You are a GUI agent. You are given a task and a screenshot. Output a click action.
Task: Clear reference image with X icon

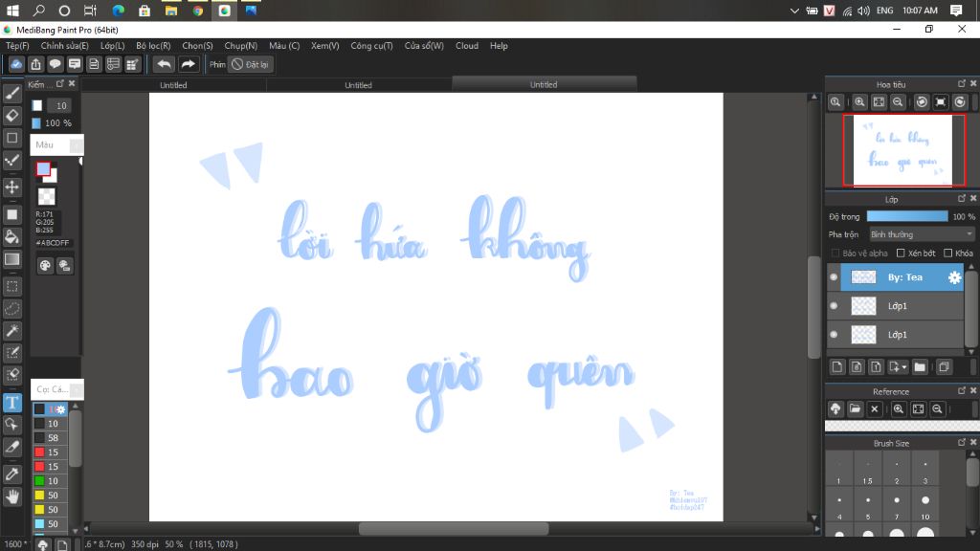[875, 409]
